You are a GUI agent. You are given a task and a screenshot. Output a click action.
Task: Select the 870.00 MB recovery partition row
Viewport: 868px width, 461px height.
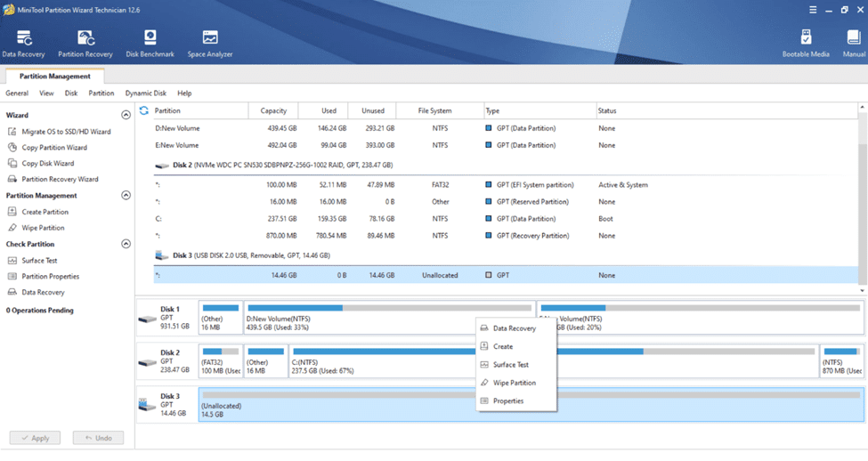click(506, 236)
